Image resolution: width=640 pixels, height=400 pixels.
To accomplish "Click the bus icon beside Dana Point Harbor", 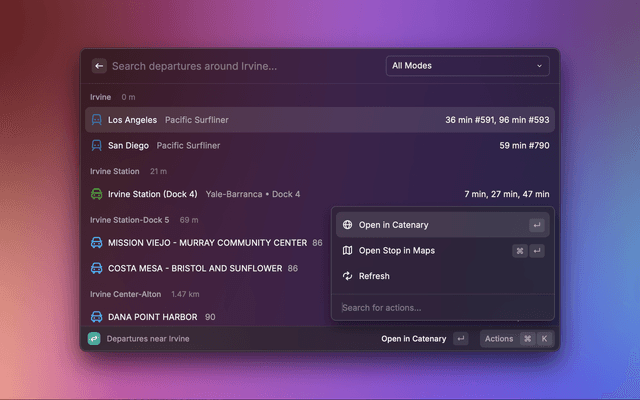I will 97,316.
